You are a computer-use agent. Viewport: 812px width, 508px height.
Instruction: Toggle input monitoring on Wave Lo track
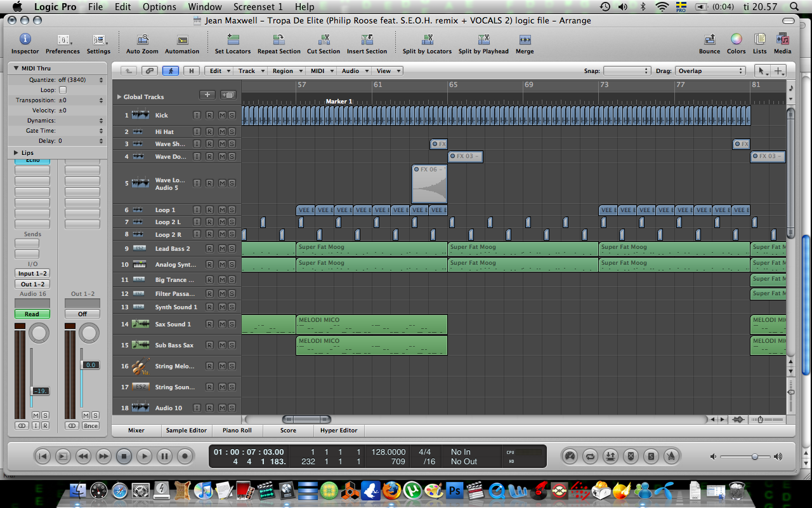click(x=197, y=184)
